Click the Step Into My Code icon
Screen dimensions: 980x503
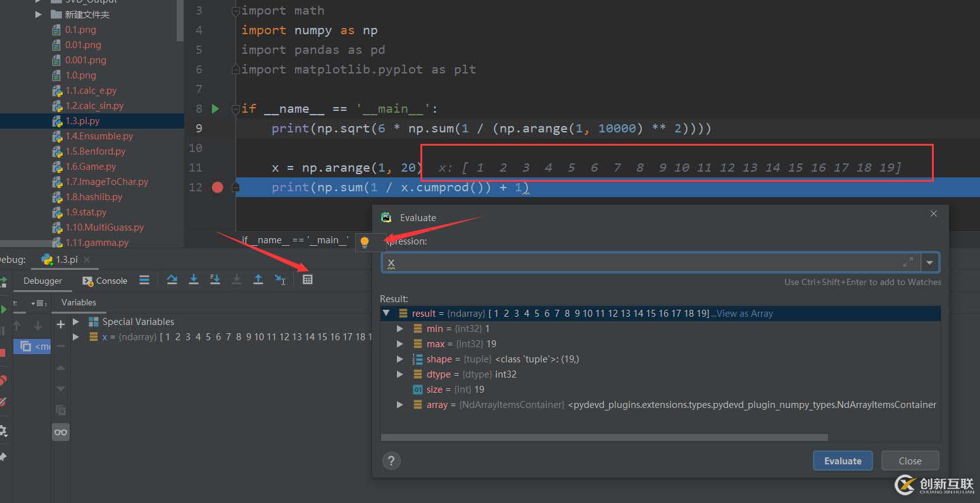click(215, 279)
